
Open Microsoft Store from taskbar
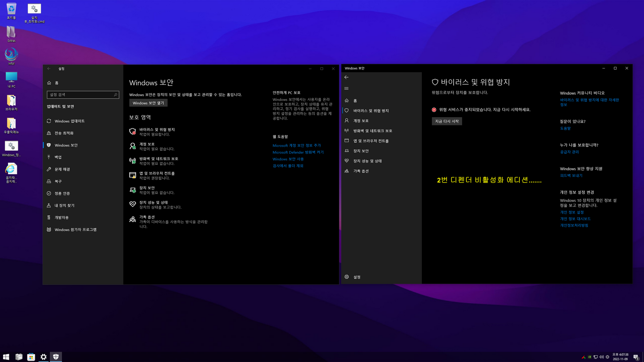[31, 357]
